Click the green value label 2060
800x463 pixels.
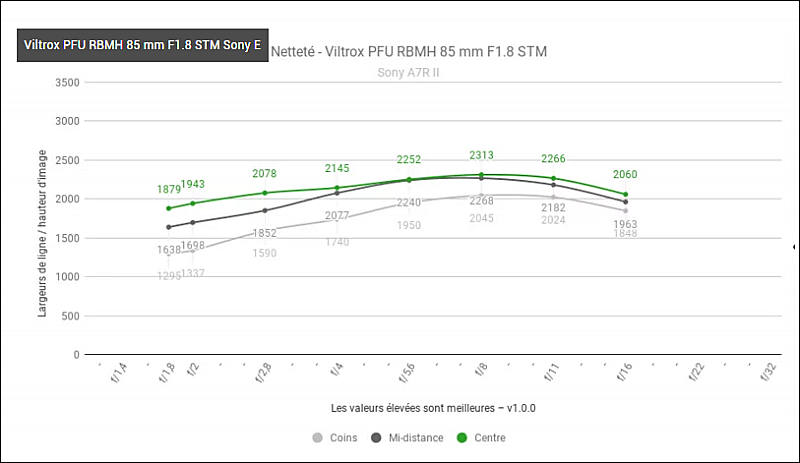[x=625, y=175]
